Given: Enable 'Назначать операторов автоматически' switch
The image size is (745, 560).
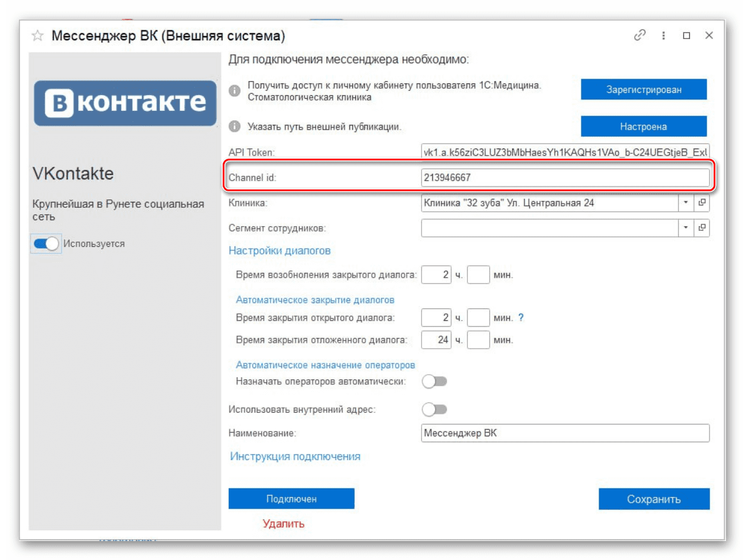Looking at the screenshot, I should coord(435,381).
